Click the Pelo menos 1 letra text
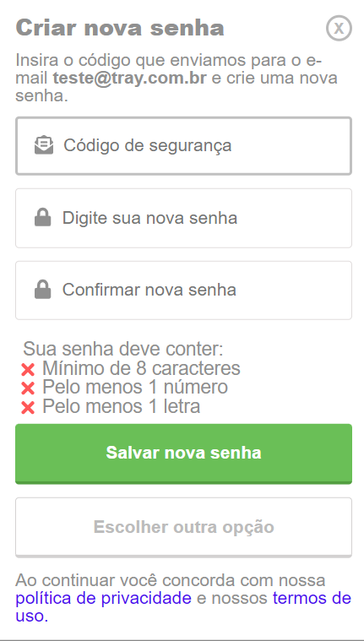This screenshot has width=364, height=641. 121,406
